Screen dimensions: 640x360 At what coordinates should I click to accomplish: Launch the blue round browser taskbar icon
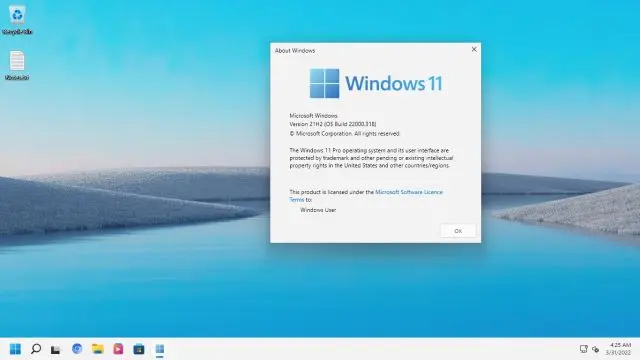(x=77, y=349)
